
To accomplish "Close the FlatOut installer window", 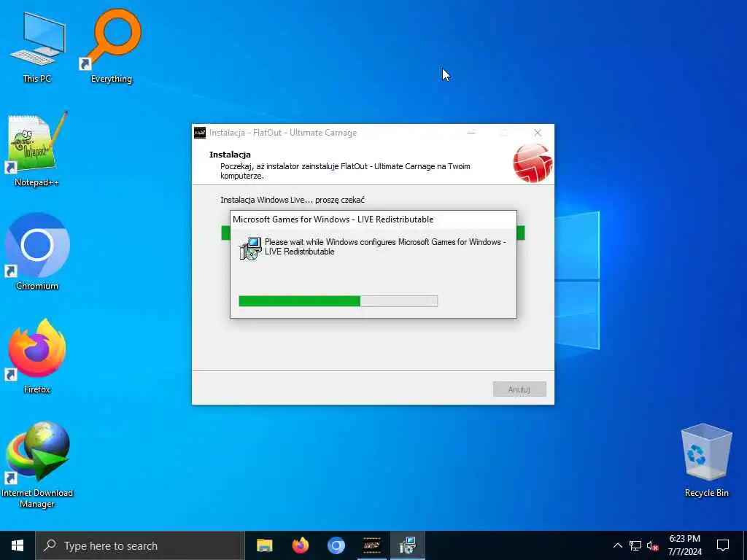I will (538, 133).
